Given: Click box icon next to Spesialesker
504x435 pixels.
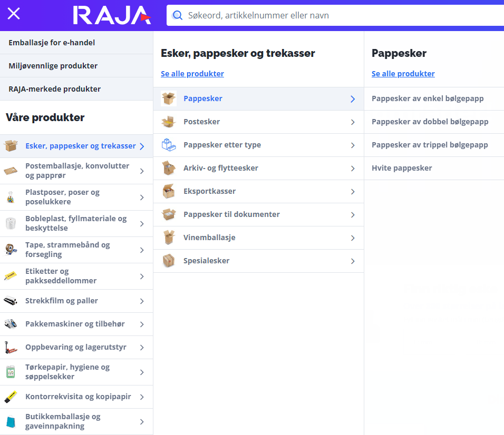Looking at the screenshot, I should (x=169, y=261).
